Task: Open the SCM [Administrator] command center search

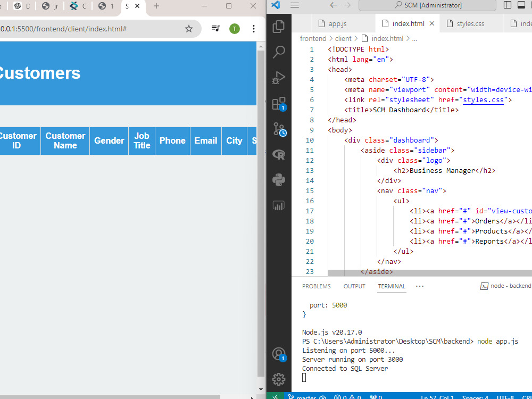Action: pyautogui.click(x=427, y=5)
